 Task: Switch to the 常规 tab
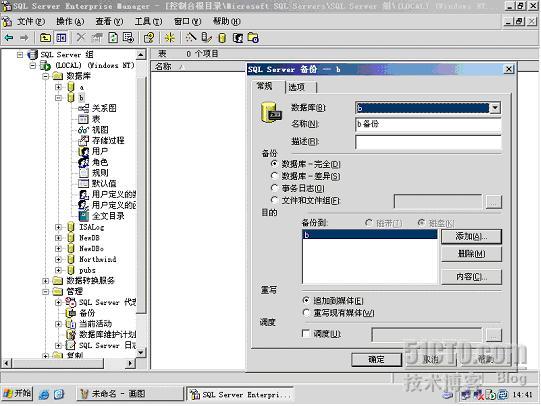[268, 86]
